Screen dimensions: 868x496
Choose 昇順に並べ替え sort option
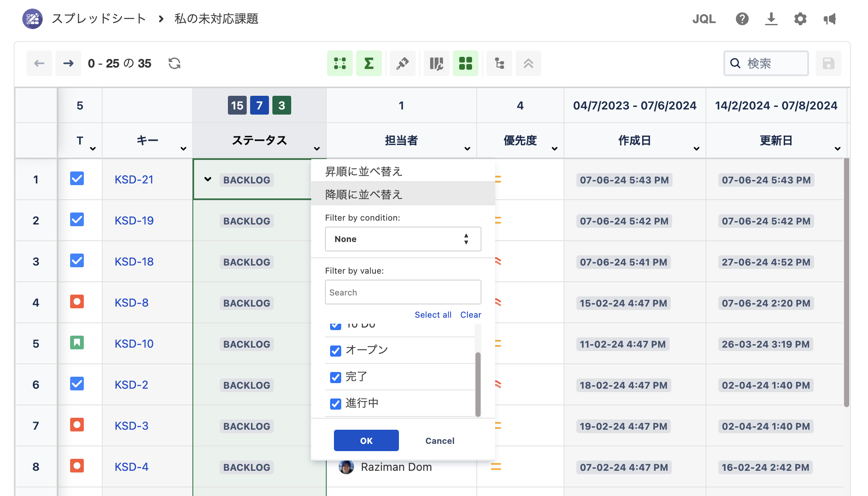pyautogui.click(x=363, y=171)
